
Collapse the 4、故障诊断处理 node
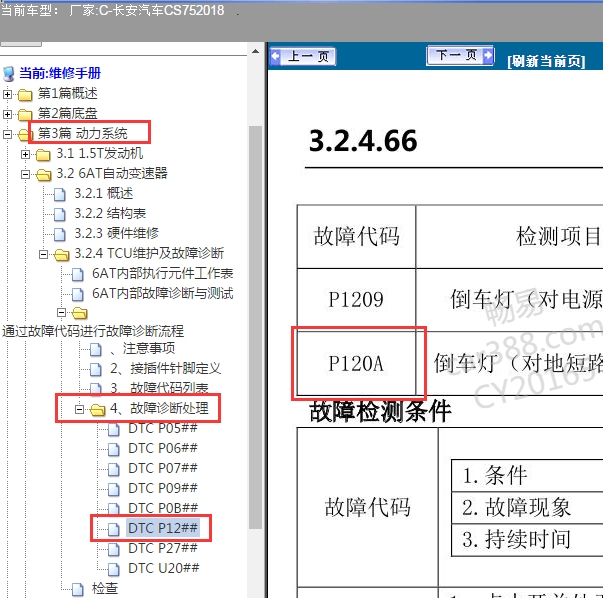coord(79,409)
